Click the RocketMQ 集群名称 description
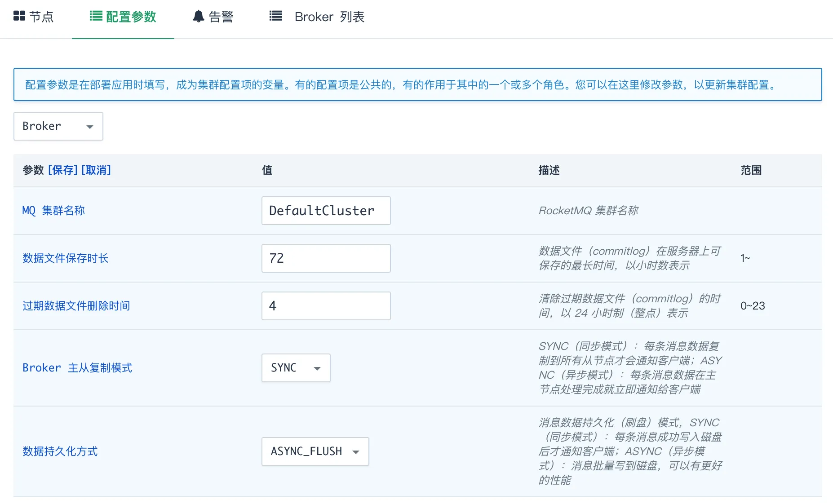This screenshot has height=504, width=833. 589,211
